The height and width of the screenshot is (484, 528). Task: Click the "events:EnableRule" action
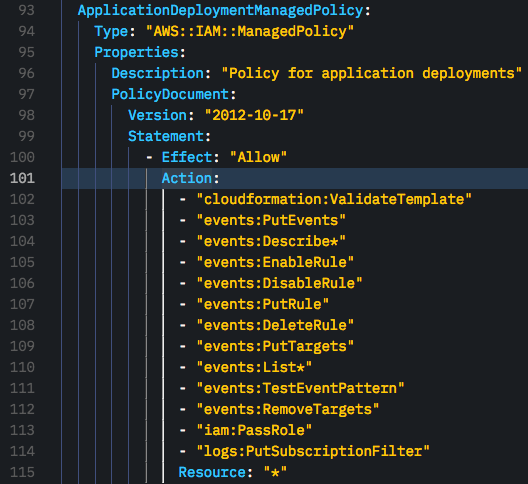275,262
